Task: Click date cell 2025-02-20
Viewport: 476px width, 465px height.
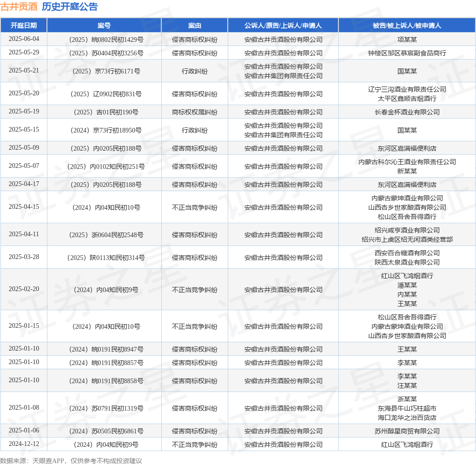Action: 24,289
